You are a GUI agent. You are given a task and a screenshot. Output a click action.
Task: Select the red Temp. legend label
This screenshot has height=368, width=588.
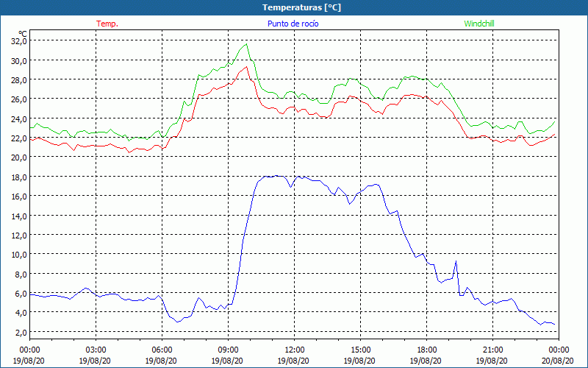[x=107, y=24]
